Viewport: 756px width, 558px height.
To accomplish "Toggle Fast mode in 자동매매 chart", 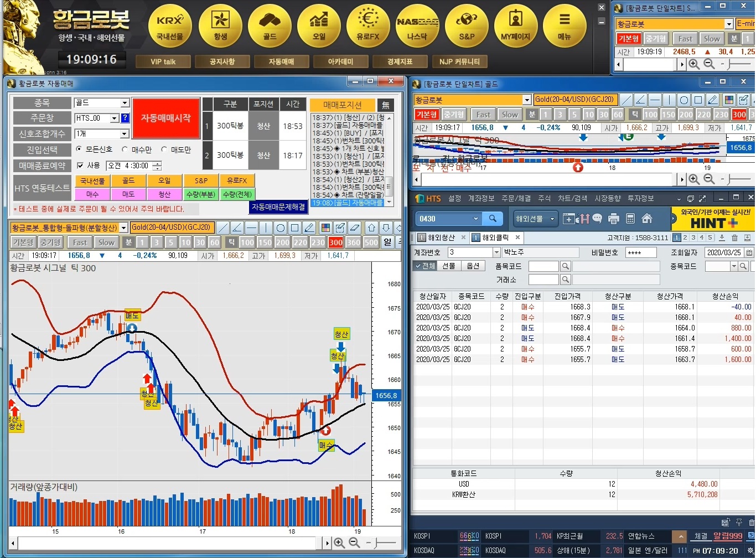I will click(x=80, y=242).
